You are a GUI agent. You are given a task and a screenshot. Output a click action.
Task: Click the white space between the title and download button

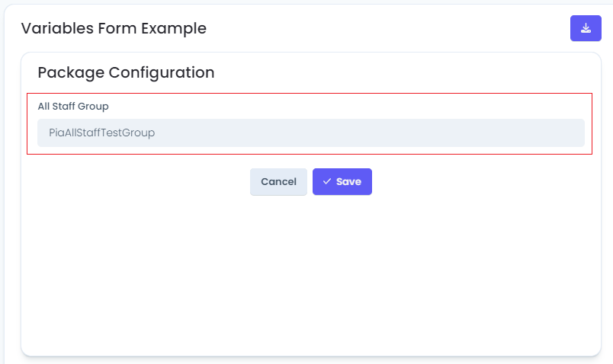(387, 28)
